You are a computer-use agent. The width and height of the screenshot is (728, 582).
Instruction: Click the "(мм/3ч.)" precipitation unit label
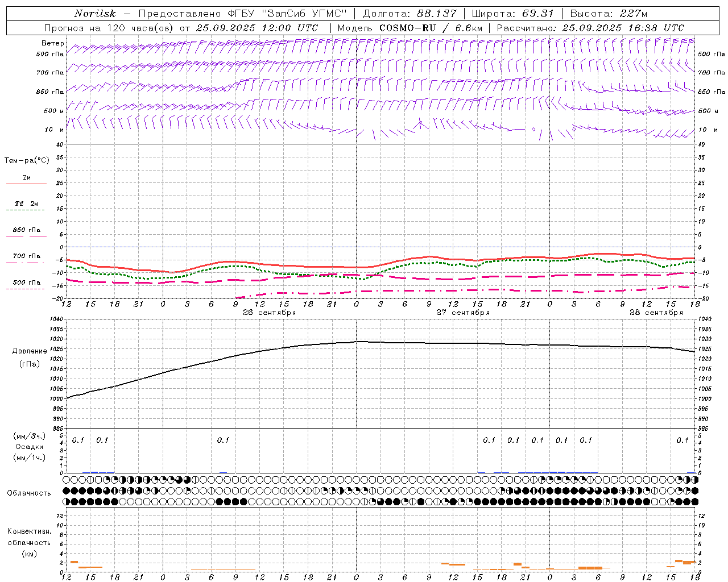(30, 436)
